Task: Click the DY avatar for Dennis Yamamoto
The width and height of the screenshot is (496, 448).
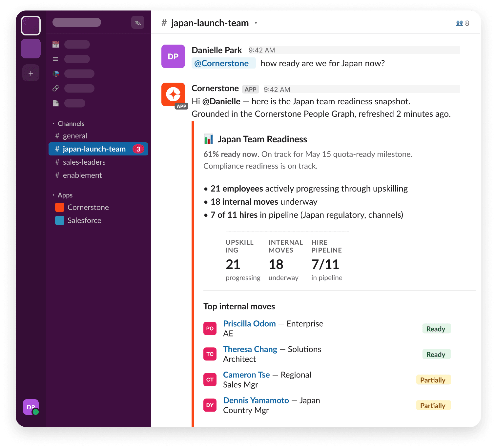Action: (x=210, y=405)
